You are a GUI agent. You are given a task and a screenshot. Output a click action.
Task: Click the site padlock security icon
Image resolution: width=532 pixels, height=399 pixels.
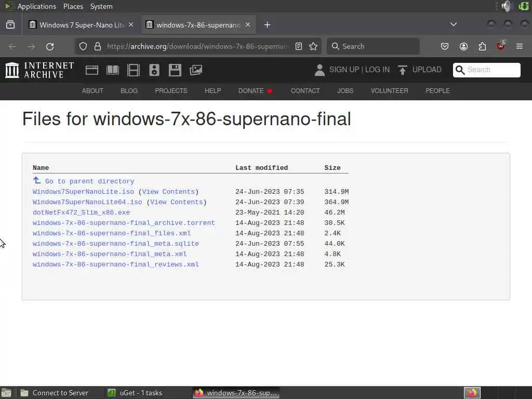tap(98, 46)
